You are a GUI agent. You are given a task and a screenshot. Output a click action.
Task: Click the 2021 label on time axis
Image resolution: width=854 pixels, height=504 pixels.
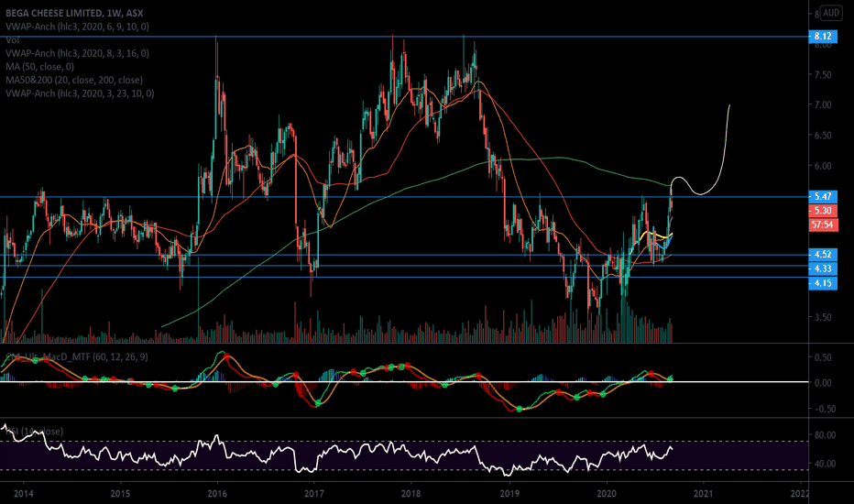click(703, 494)
